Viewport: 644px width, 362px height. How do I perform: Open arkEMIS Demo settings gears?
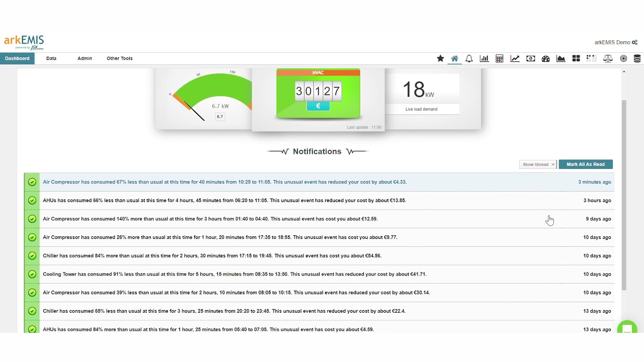[x=635, y=43]
